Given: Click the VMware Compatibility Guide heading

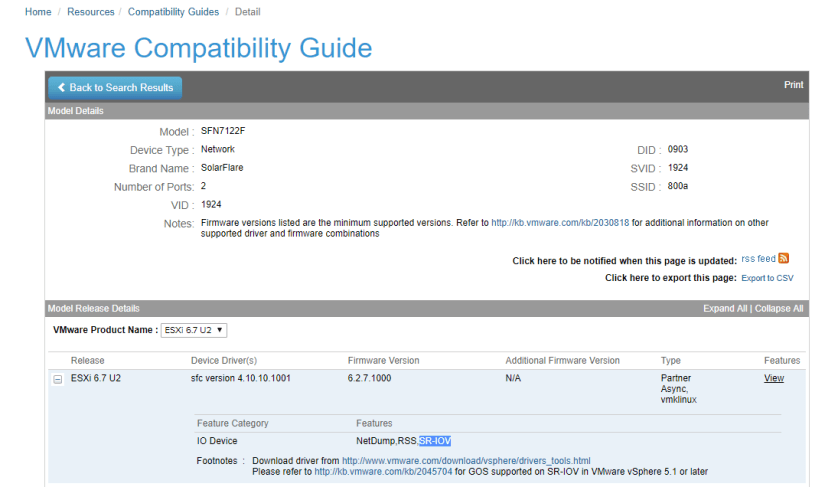Looking at the screenshot, I should click(x=198, y=48).
